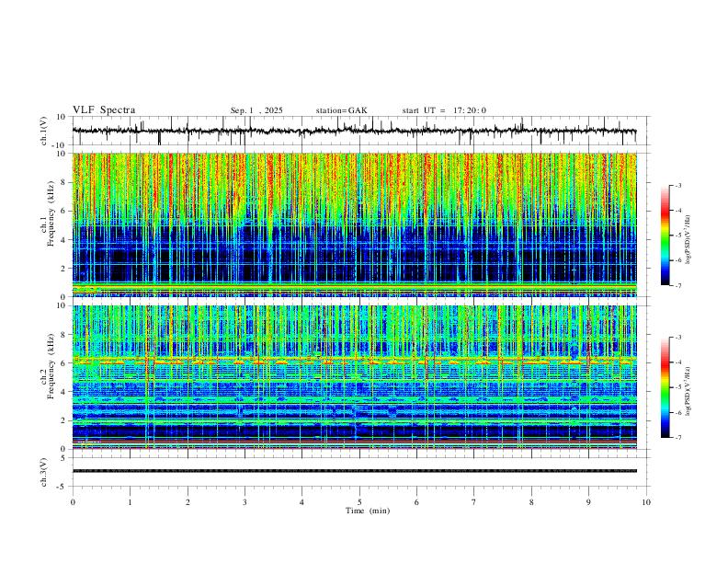Click the "6" kHz tick on ch.2 frequency axis

click(63, 363)
